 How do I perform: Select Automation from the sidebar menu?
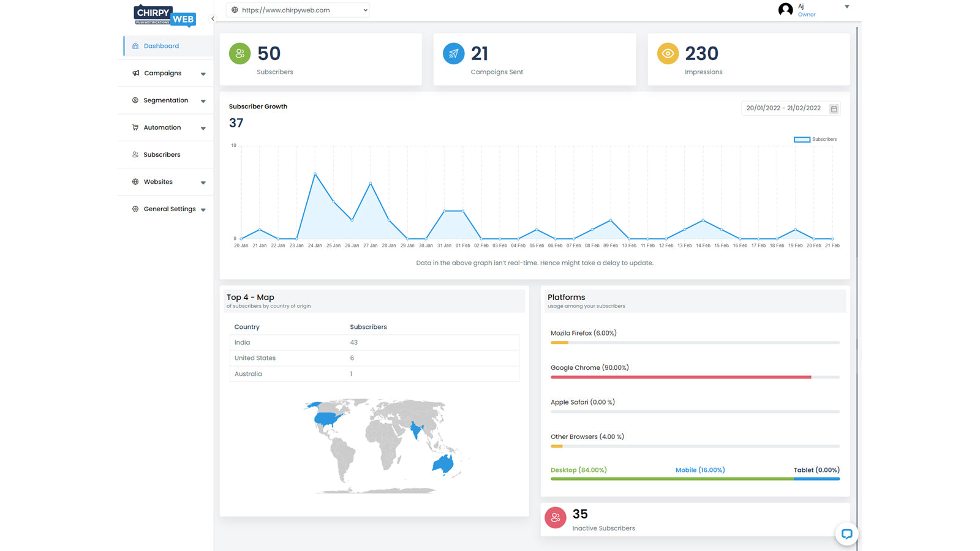coord(162,127)
